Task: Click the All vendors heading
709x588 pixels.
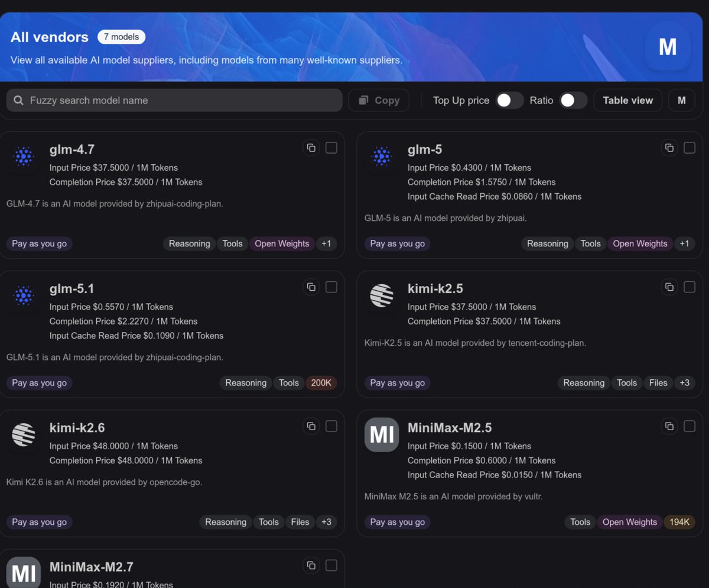Action: [x=50, y=37]
